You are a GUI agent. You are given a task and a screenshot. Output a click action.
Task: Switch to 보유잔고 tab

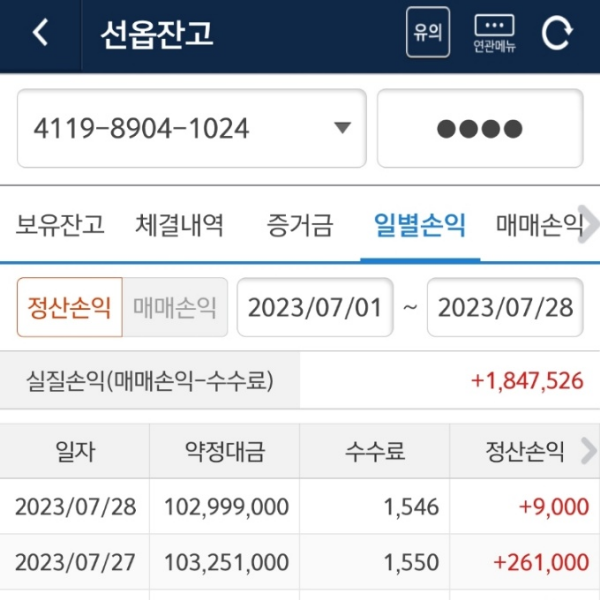(60, 225)
